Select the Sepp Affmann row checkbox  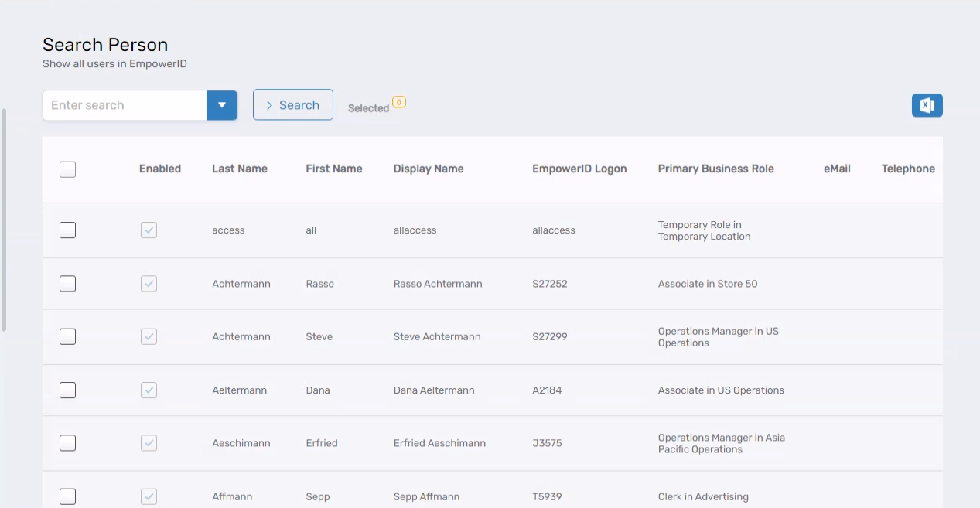(x=68, y=496)
